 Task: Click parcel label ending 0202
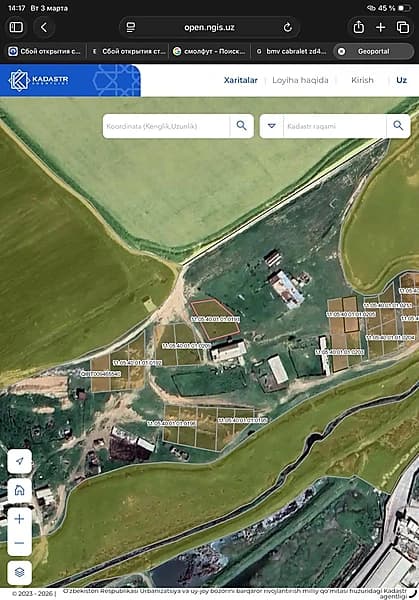339,352
